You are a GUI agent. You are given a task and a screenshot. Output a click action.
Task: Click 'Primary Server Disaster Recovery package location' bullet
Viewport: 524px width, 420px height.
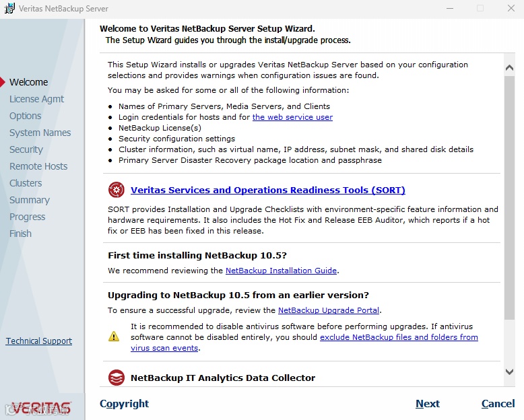tap(250, 160)
